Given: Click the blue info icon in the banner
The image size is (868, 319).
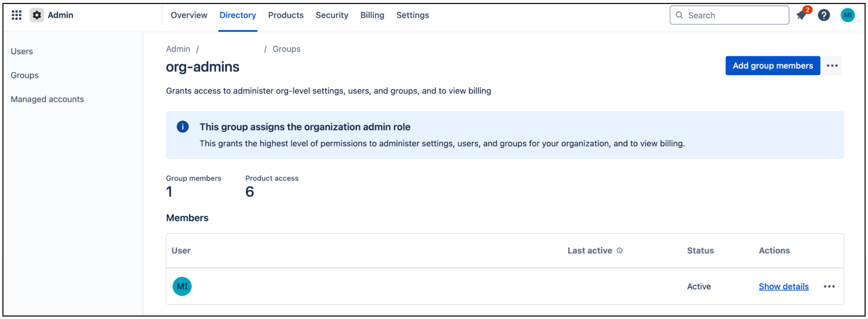Looking at the screenshot, I should (x=182, y=127).
